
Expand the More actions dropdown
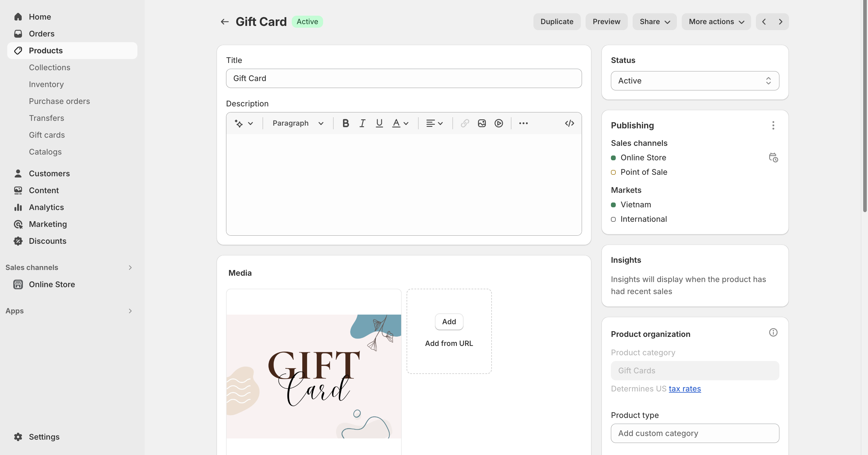click(x=716, y=22)
